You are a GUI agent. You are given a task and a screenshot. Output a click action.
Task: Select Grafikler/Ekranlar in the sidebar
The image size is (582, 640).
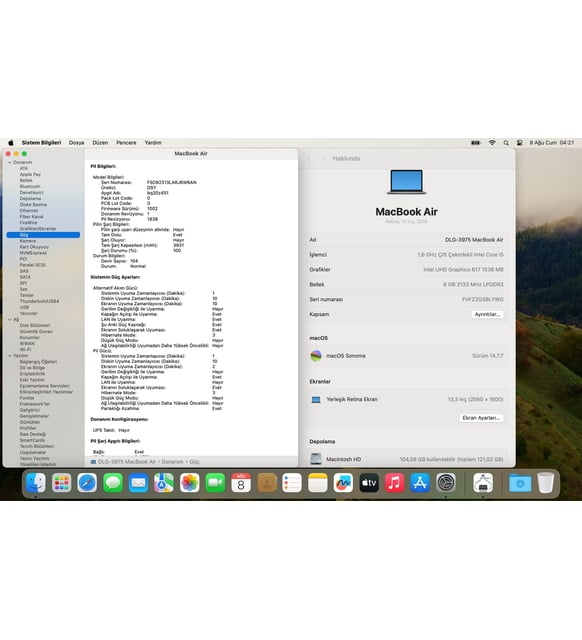click(x=38, y=229)
